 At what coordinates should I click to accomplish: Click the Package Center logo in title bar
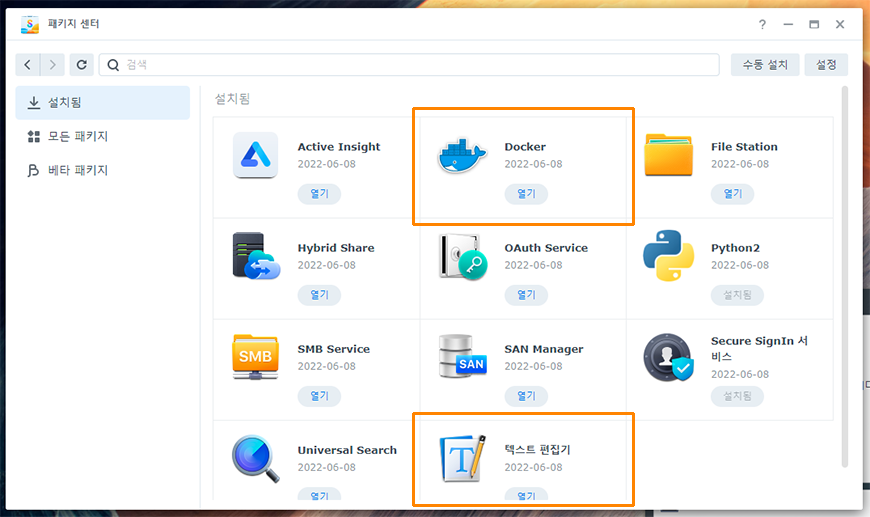[x=30, y=24]
